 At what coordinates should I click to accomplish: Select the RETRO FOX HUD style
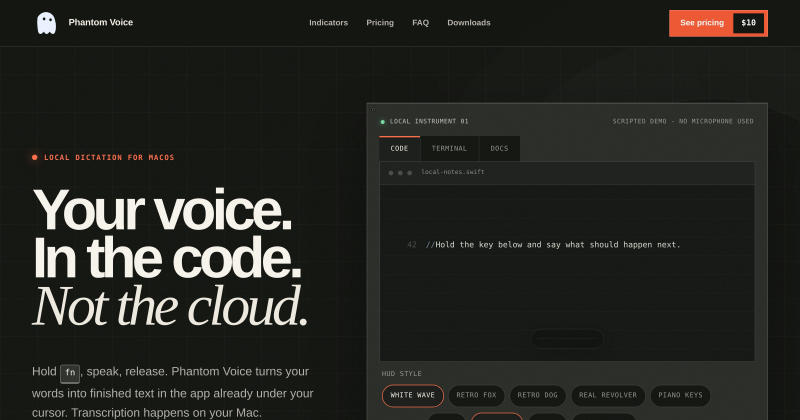(477, 396)
